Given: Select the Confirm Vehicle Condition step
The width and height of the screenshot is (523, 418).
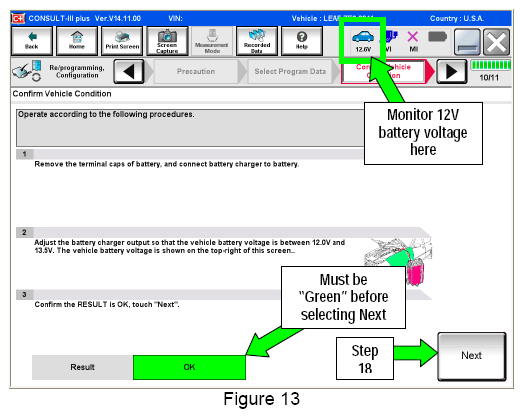Looking at the screenshot, I should pyautogui.click(x=384, y=71).
